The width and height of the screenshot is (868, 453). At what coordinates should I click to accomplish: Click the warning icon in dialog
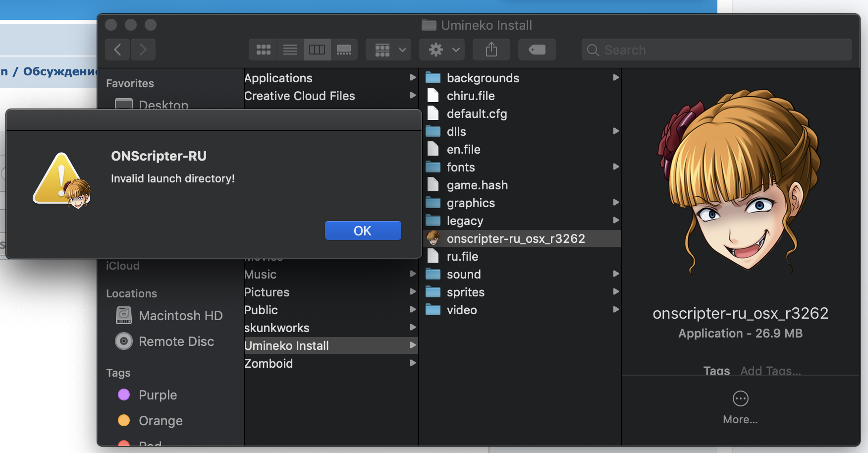click(x=61, y=180)
